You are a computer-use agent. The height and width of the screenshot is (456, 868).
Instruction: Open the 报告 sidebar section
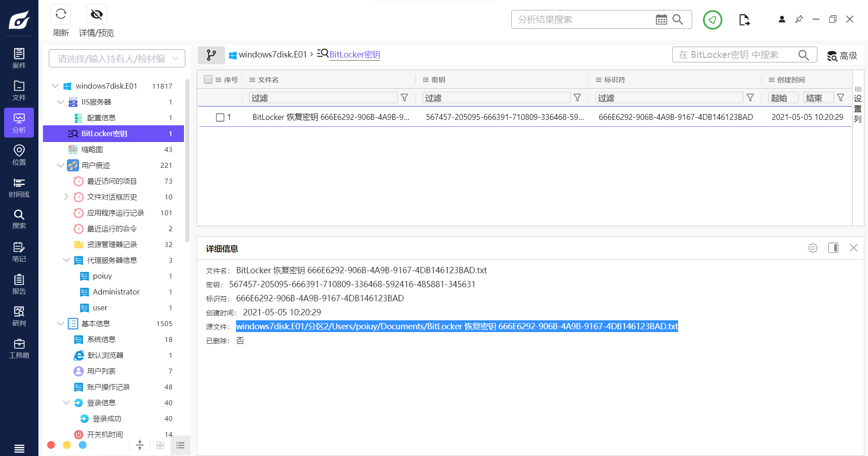pos(19,284)
